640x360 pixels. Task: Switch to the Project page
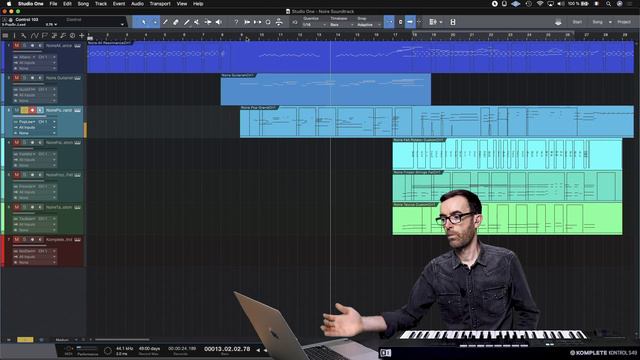(x=624, y=22)
